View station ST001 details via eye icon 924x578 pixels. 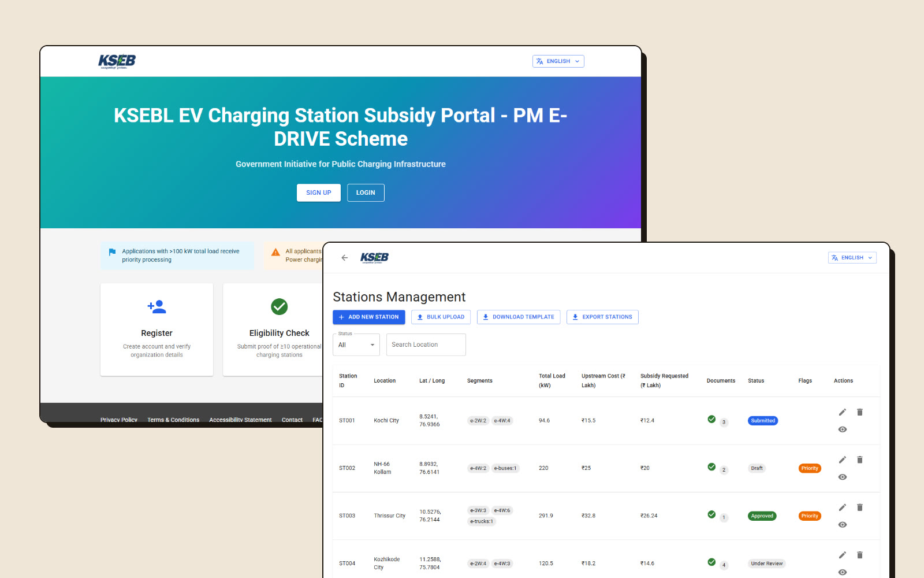(x=843, y=429)
